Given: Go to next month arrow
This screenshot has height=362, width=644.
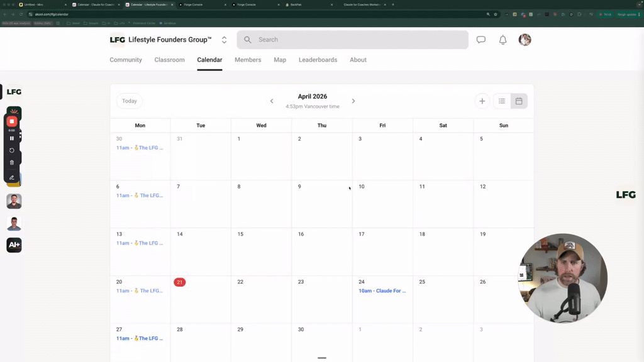Looking at the screenshot, I should pos(353,101).
